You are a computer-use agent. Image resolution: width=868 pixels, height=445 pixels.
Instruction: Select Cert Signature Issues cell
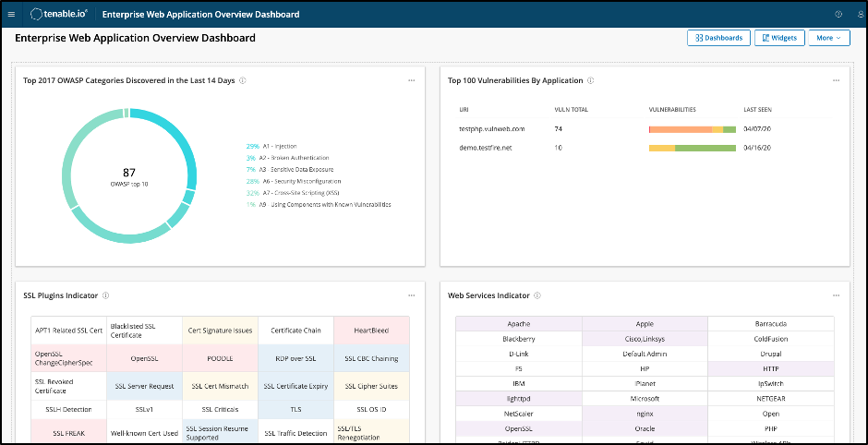[221, 331]
